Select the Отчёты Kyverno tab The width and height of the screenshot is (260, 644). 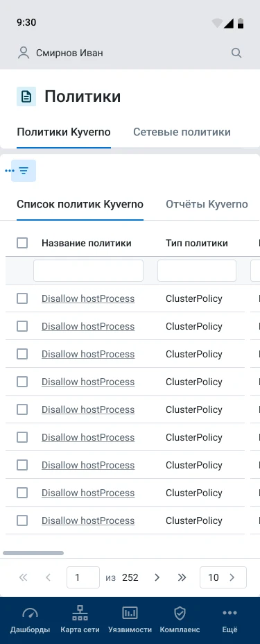click(207, 204)
